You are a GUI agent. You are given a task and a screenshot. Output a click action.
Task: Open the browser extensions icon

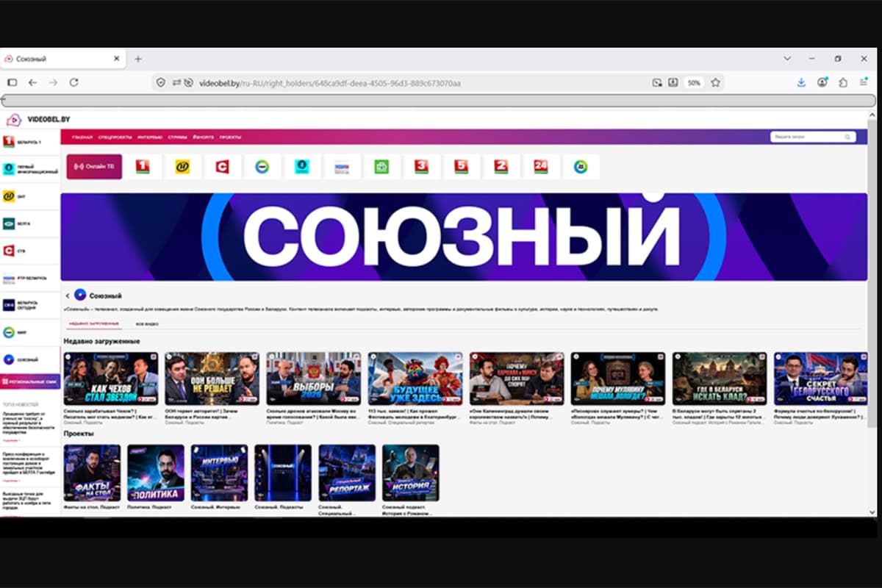842,82
